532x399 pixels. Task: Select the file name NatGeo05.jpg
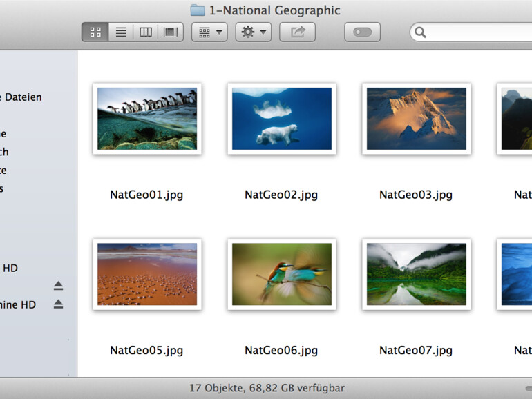[x=146, y=350]
